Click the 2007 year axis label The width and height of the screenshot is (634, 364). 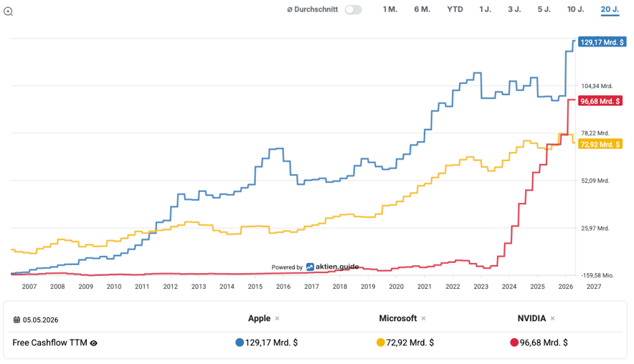click(29, 287)
